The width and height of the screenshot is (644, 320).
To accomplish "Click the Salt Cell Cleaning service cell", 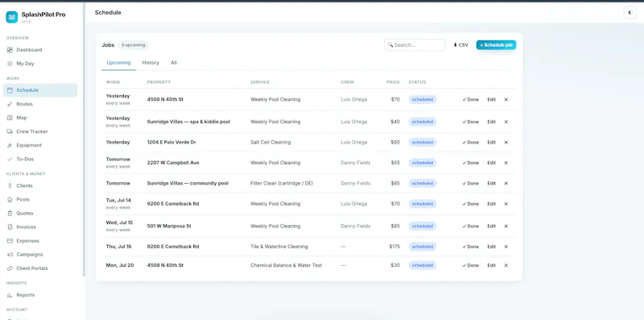I will click(270, 143).
